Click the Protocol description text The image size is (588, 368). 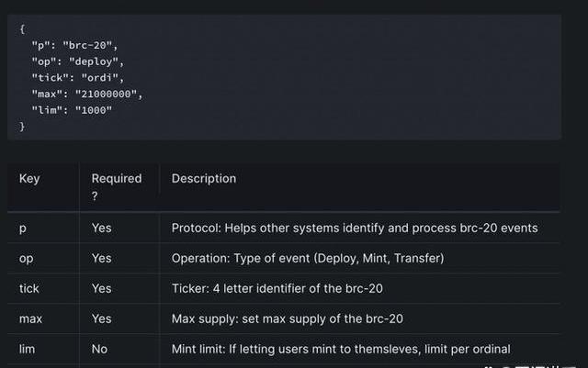[x=354, y=228]
